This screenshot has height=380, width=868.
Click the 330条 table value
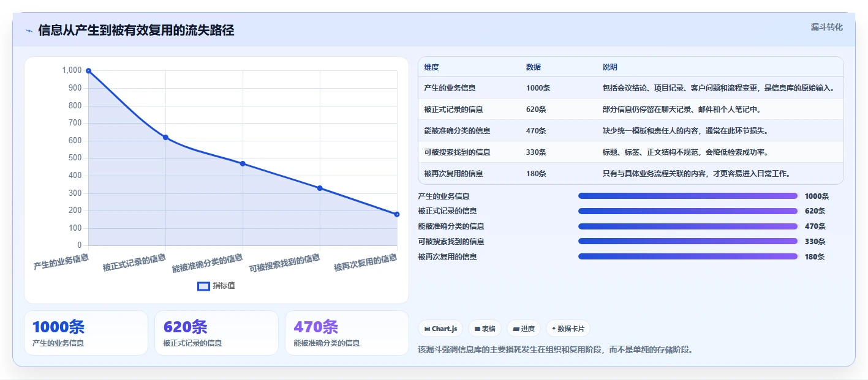536,152
